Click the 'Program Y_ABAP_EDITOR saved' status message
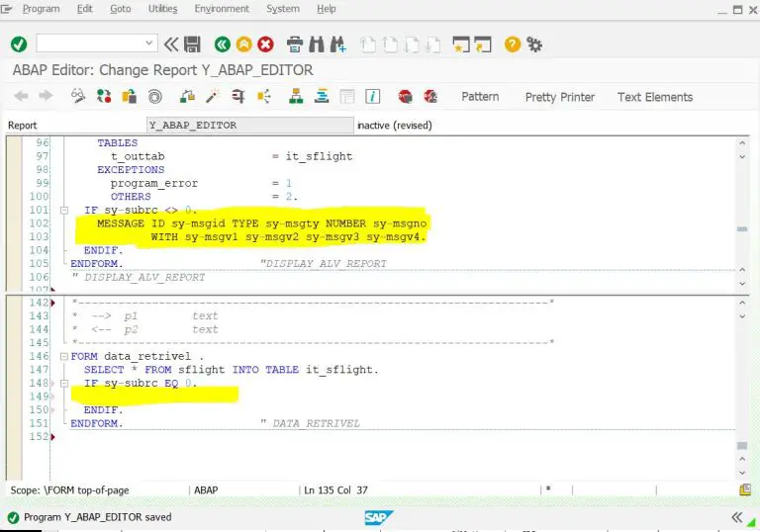Viewport: 760px width, 532px height. click(97, 517)
